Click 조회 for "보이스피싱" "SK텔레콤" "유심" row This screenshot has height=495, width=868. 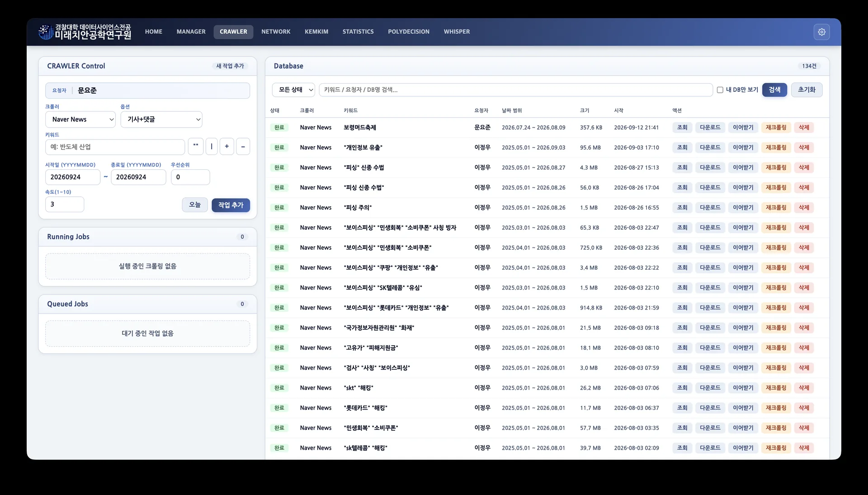(682, 288)
